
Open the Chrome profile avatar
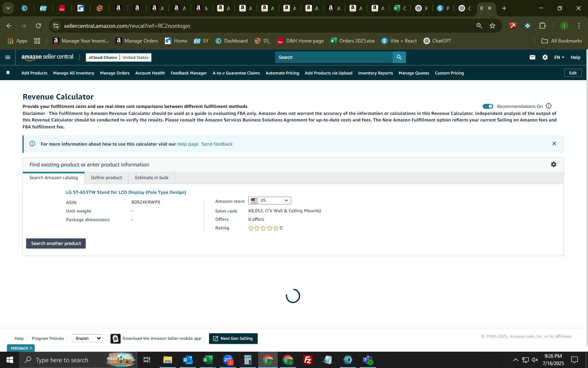[x=564, y=26]
